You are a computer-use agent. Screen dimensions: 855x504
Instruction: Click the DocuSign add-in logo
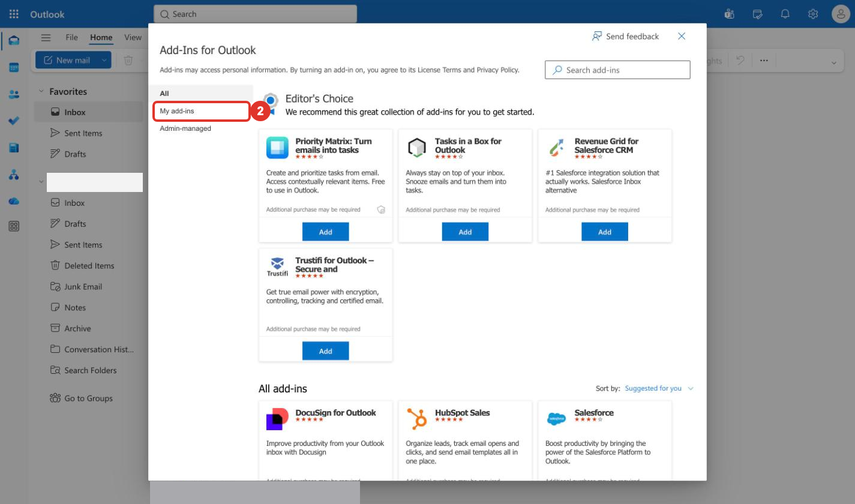coord(277,419)
